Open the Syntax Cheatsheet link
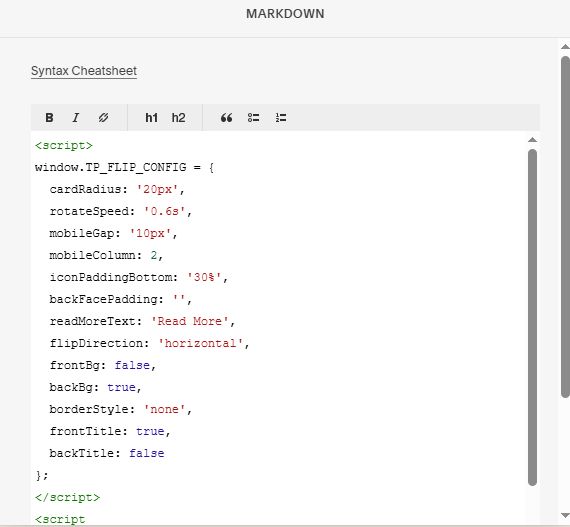This screenshot has height=527, width=570. pos(84,71)
